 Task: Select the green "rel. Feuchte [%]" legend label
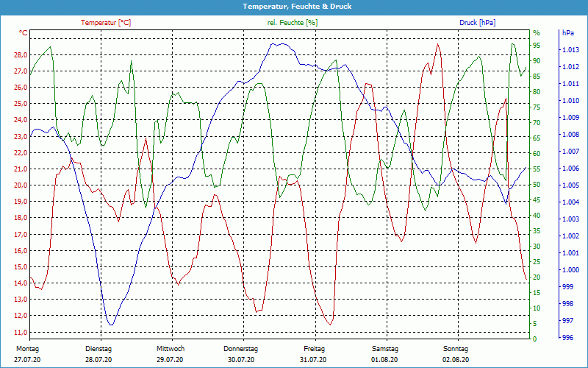pyautogui.click(x=292, y=23)
